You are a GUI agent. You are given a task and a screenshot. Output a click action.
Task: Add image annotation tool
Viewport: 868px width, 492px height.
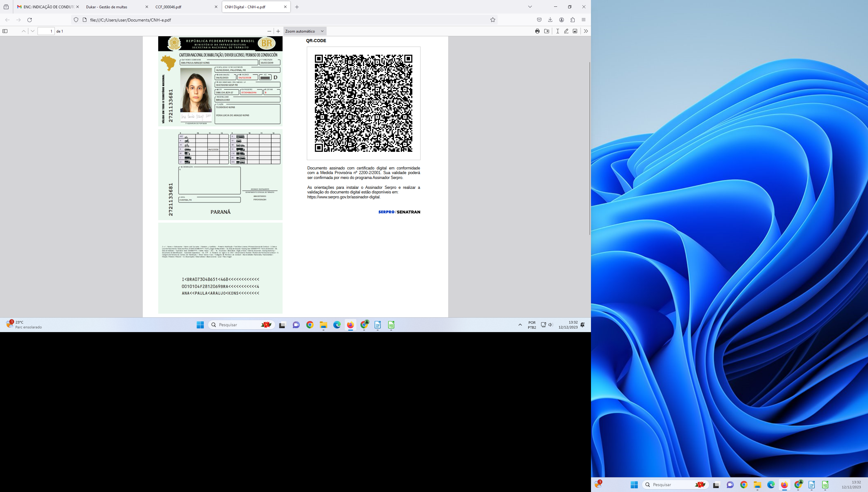[x=575, y=31]
